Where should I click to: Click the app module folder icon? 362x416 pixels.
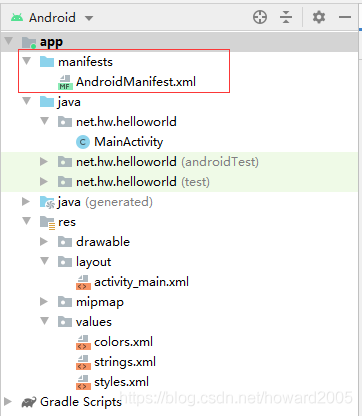(29, 42)
